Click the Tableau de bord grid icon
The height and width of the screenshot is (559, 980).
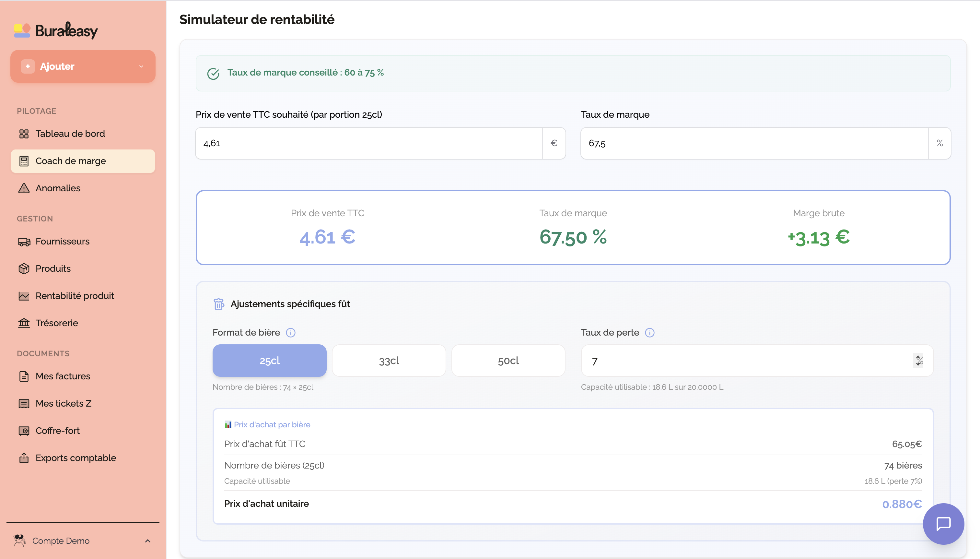click(24, 134)
